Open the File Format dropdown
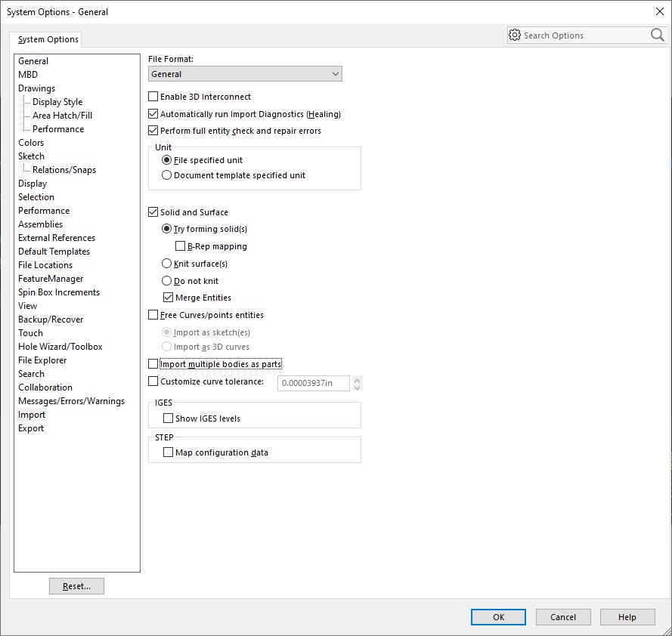Screen dimensions: 672x636 245,74
